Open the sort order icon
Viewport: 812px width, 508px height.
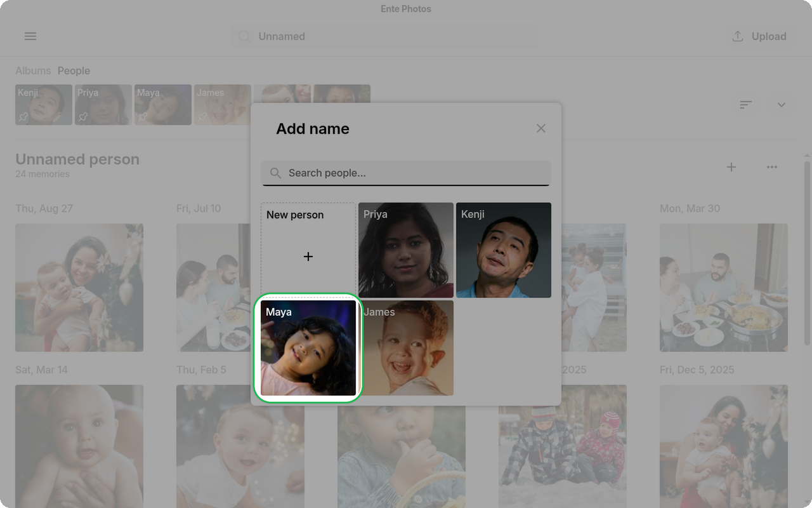click(746, 105)
